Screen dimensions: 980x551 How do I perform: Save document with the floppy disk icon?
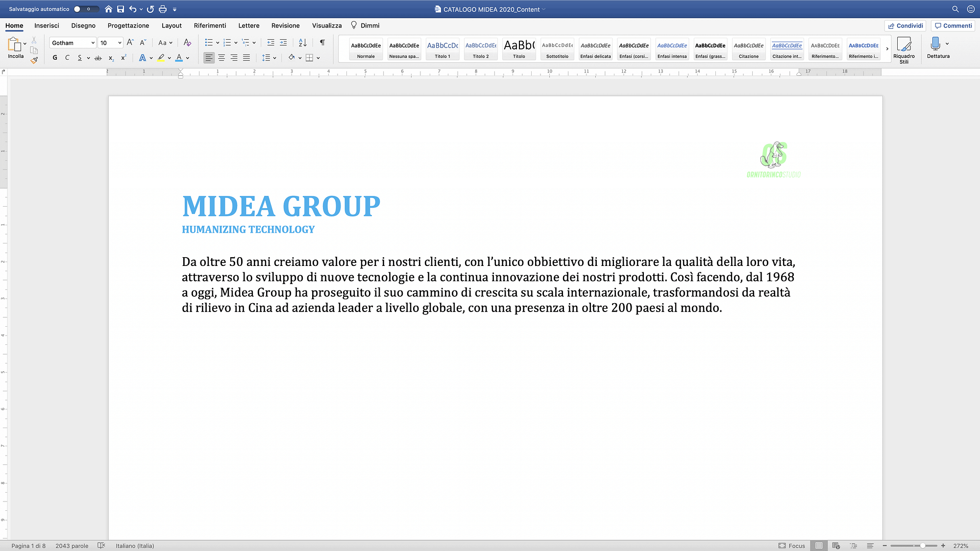point(121,9)
